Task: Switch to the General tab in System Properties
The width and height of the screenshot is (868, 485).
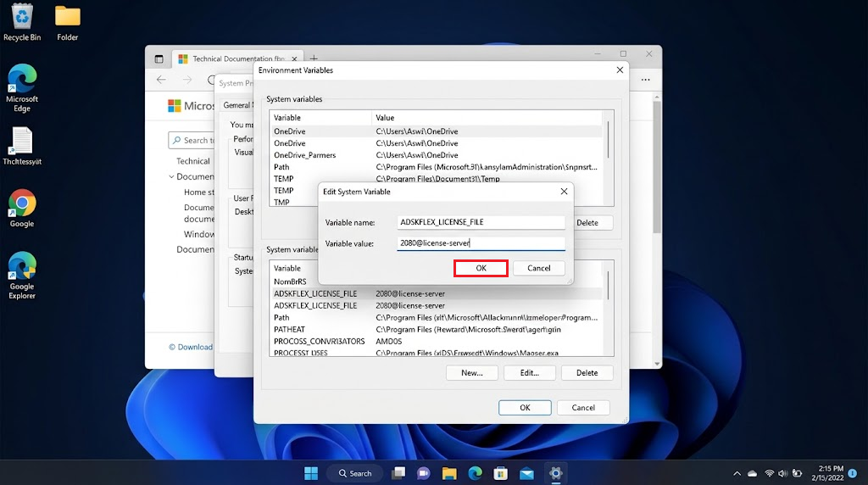Action: click(236, 105)
